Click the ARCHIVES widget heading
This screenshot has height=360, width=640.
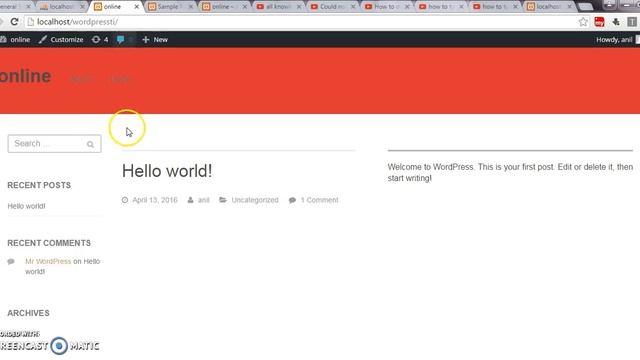tap(28, 313)
